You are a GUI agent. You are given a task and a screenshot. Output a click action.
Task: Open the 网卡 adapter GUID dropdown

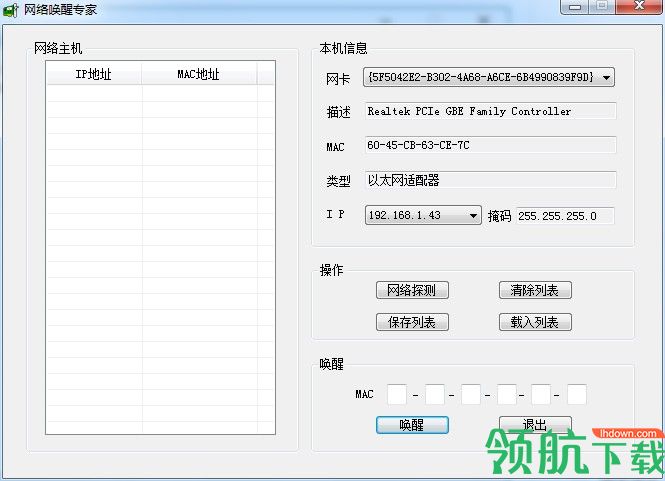(x=489, y=77)
